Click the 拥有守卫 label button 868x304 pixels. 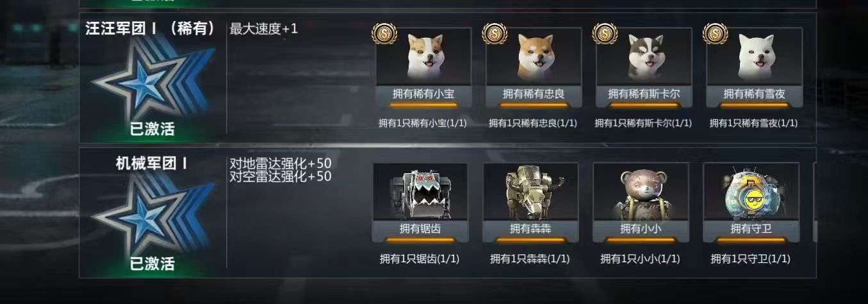[751, 228]
